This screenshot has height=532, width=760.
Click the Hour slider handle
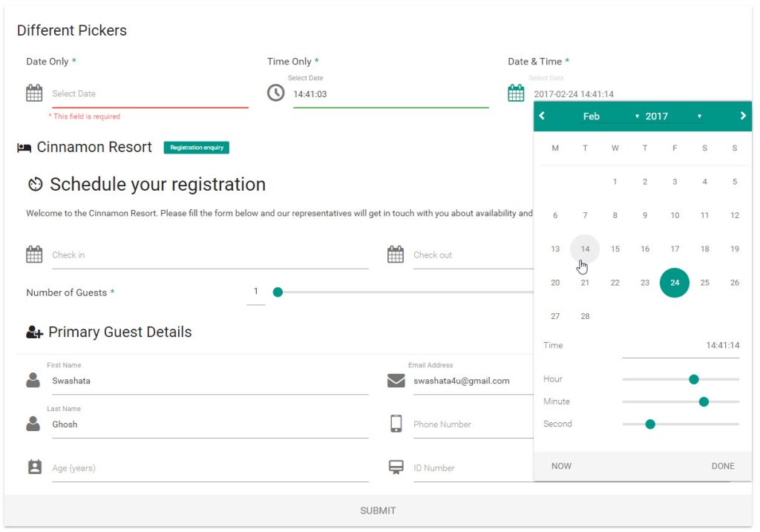[694, 379]
